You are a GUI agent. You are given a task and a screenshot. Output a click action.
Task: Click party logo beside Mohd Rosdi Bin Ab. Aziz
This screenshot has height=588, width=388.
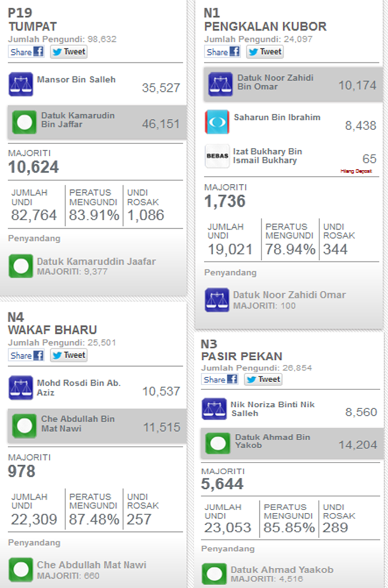(21, 388)
